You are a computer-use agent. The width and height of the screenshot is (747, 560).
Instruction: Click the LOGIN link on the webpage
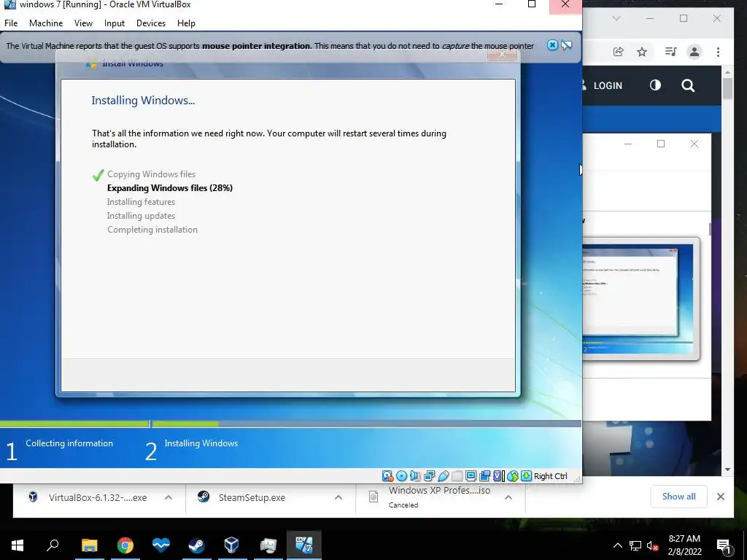click(608, 86)
